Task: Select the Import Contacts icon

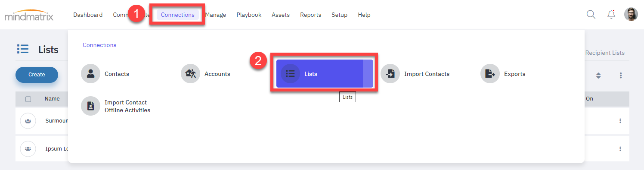Action: [390, 74]
